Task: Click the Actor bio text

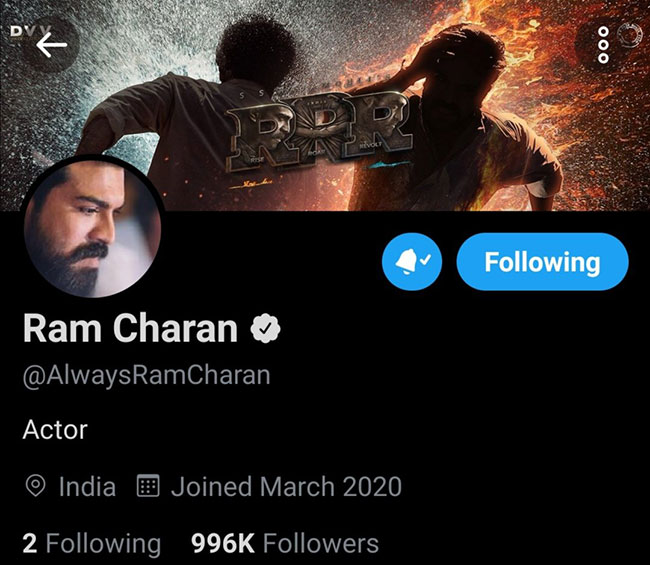Action: [x=55, y=430]
